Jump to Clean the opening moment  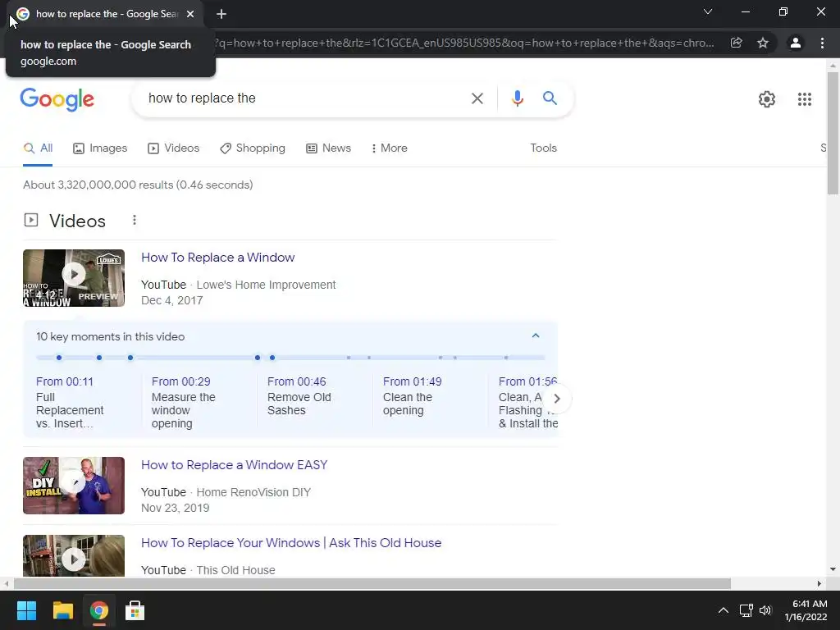(x=407, y=404)
